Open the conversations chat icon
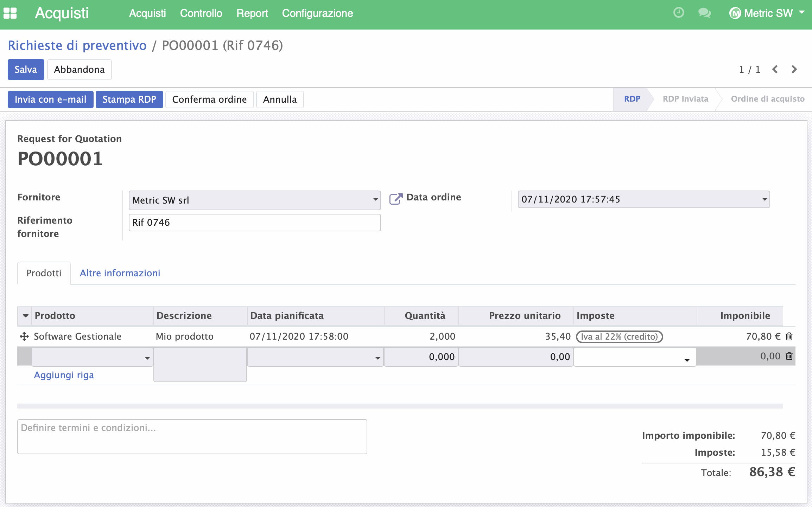Image resolution: width=812 pixels, height=507 pixels. coord(704,13)
